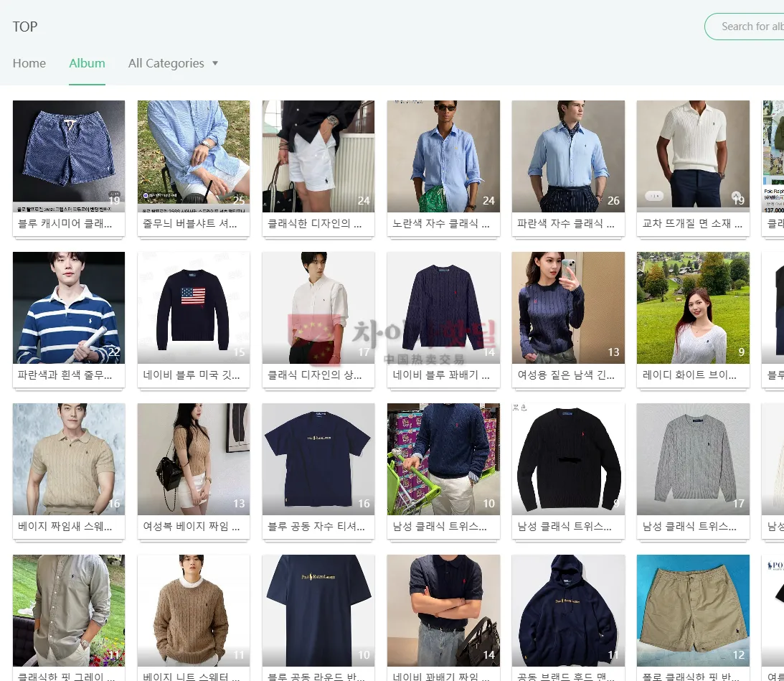The image size is (784, 681).
Task: Open the blue and white striped rugby shirt album
Action: [x=69, y=308]
